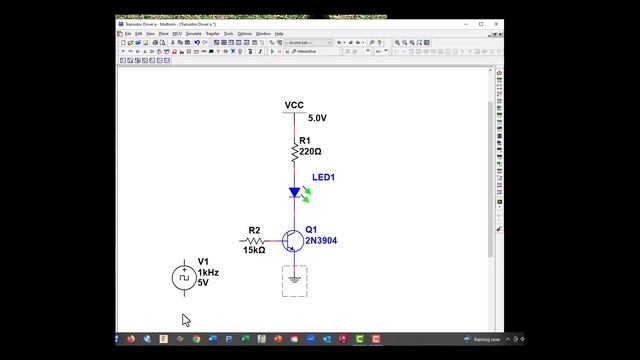640x360 pixels.
Task: Open the Transfer menu
Action: [212, 34]
